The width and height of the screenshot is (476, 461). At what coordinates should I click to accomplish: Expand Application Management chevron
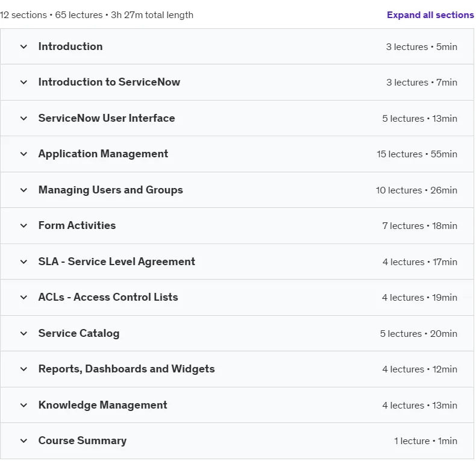click(x=23, y=154)
